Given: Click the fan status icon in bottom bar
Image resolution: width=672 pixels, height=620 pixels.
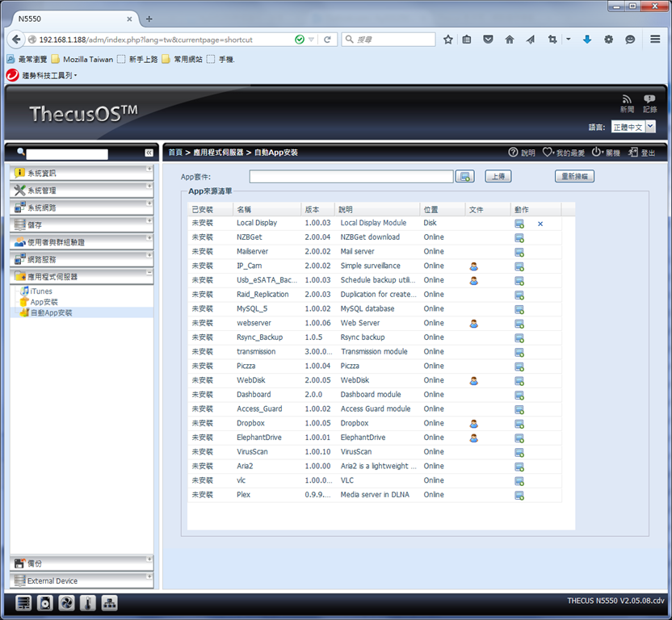Looking at the screenshot, I should click(66, 603).
